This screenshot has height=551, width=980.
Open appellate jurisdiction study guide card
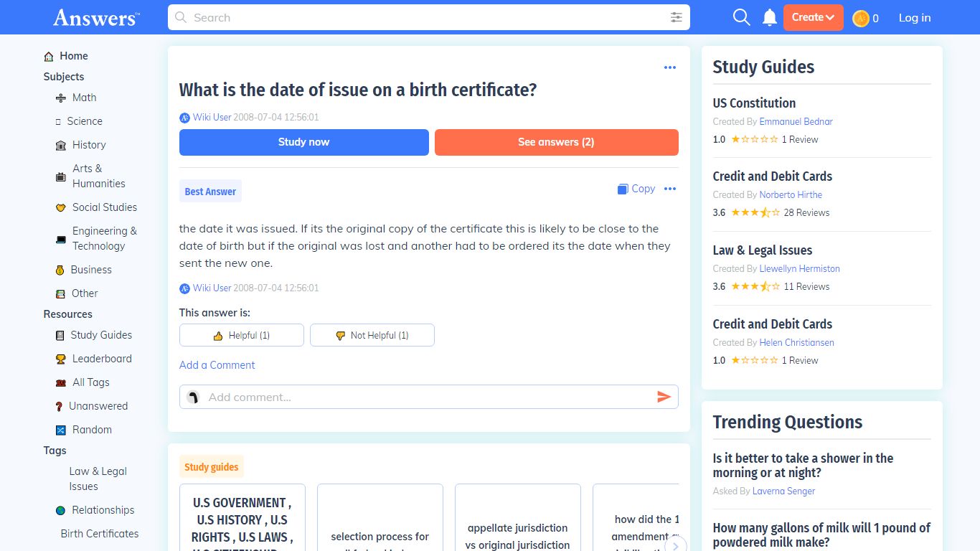pos(518,518)
